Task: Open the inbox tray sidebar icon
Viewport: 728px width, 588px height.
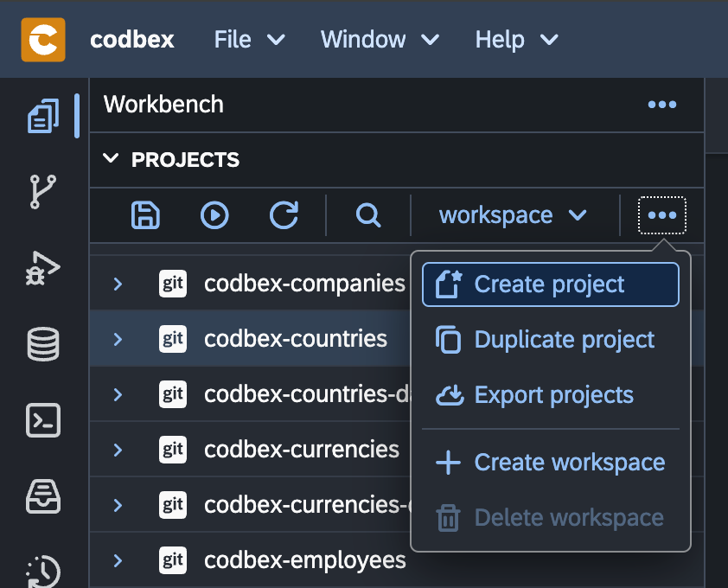Action: click(x=43, y=496)
